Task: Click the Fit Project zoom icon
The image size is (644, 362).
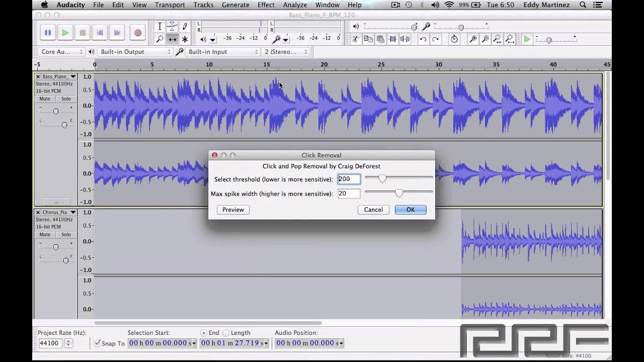Action: (509, 39)
